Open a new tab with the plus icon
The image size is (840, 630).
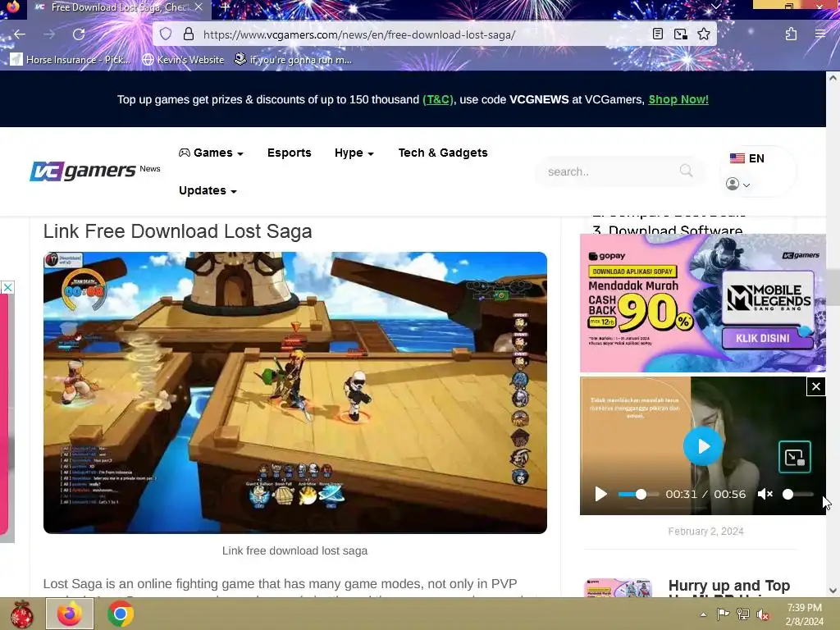tap(226, 7)
